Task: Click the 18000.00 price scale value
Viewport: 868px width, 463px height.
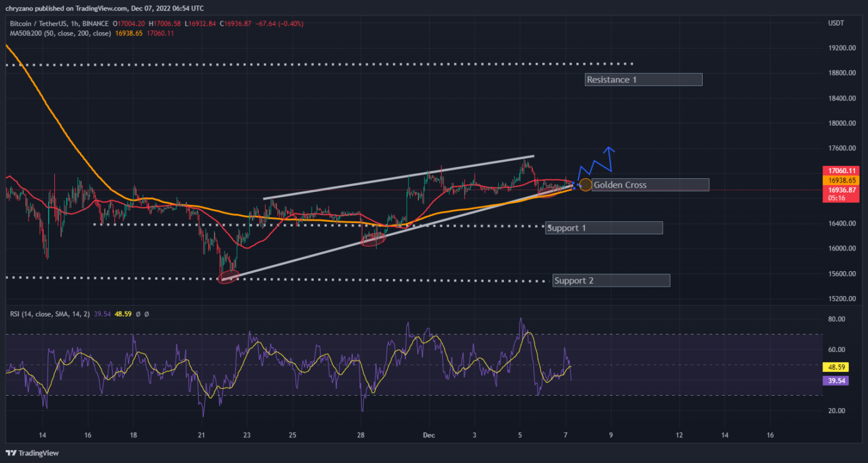Action: pos(841,123)
